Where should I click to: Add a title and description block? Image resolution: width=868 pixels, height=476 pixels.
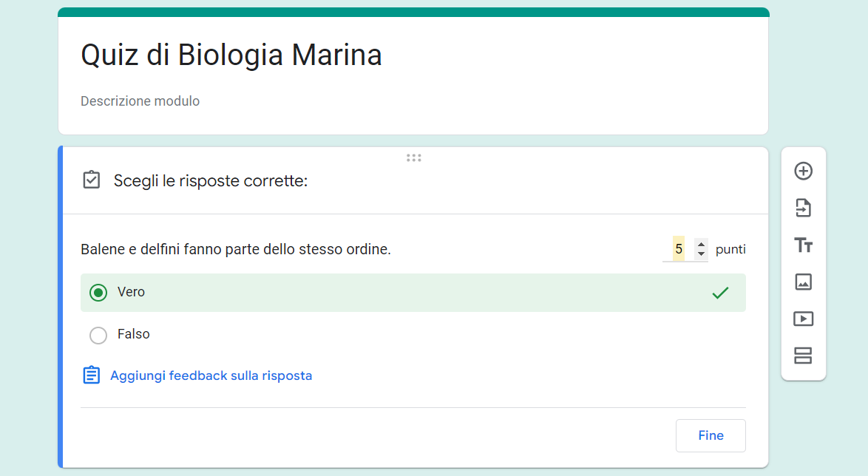pyautogui.click(x=803, y=245)
